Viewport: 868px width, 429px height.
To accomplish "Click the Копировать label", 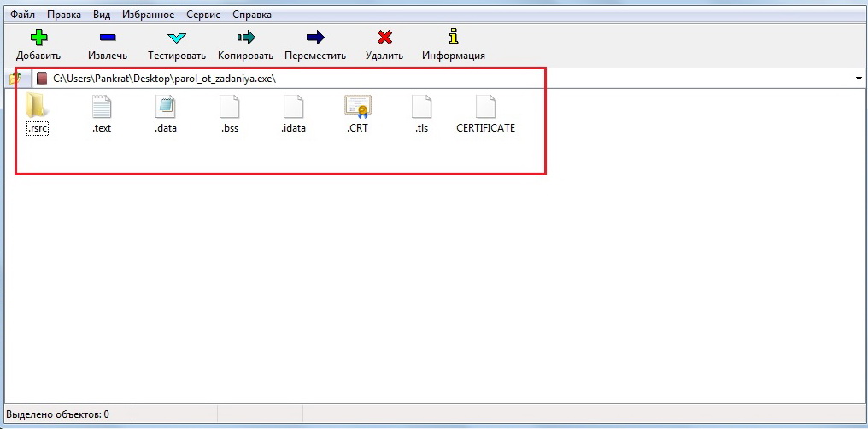I will 246,56.
